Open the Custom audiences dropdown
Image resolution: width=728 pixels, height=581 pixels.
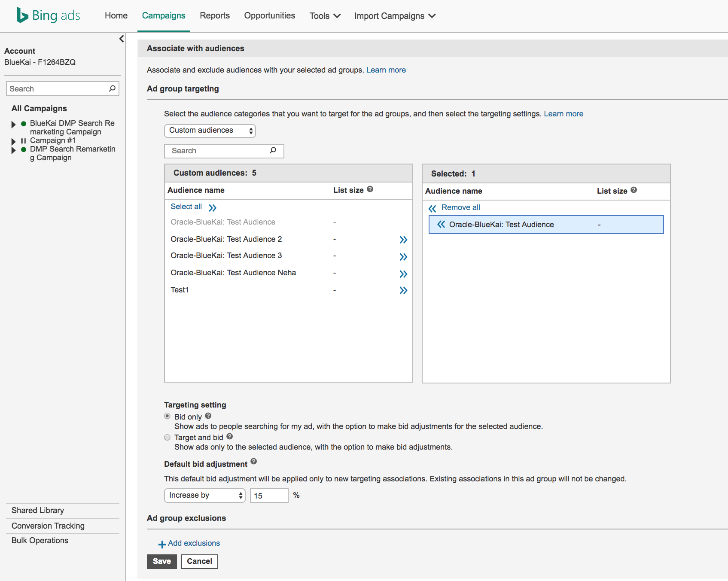[x=210, y=131]
